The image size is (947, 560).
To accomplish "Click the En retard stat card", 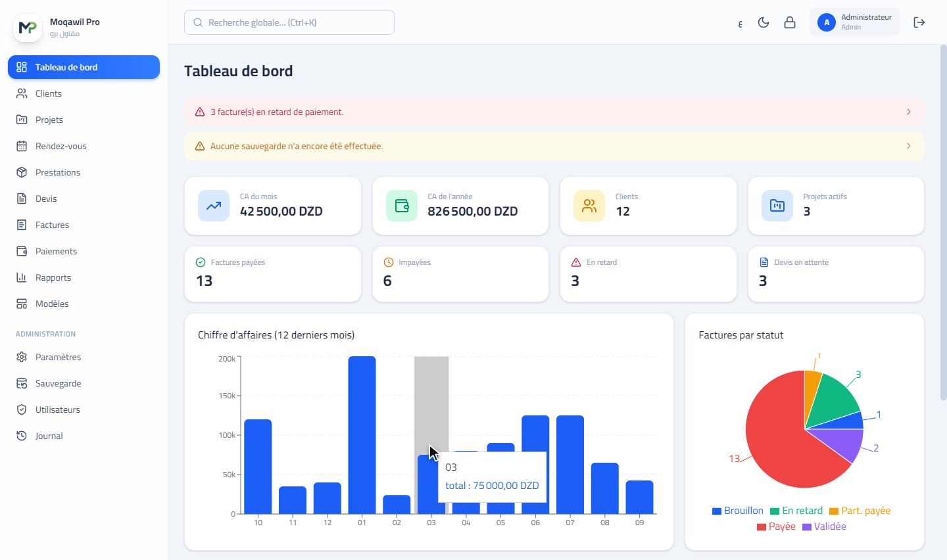I will point(648,274).
